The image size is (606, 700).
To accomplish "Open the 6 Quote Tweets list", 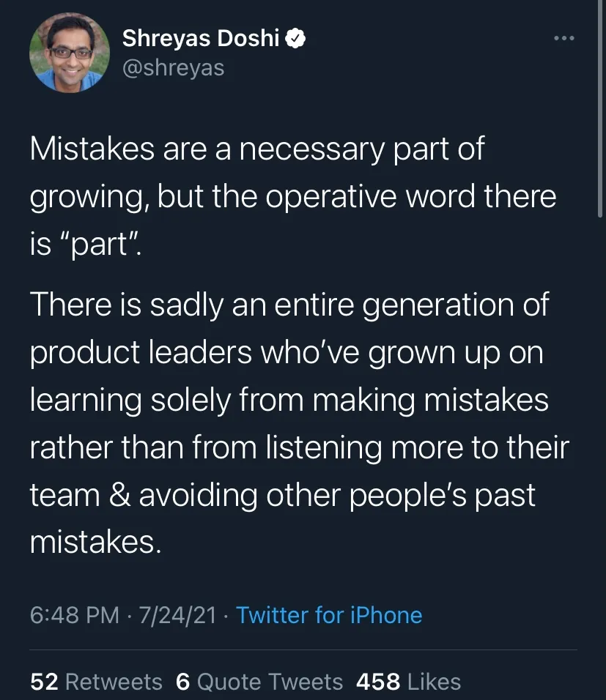I will [x=259, y=682].
